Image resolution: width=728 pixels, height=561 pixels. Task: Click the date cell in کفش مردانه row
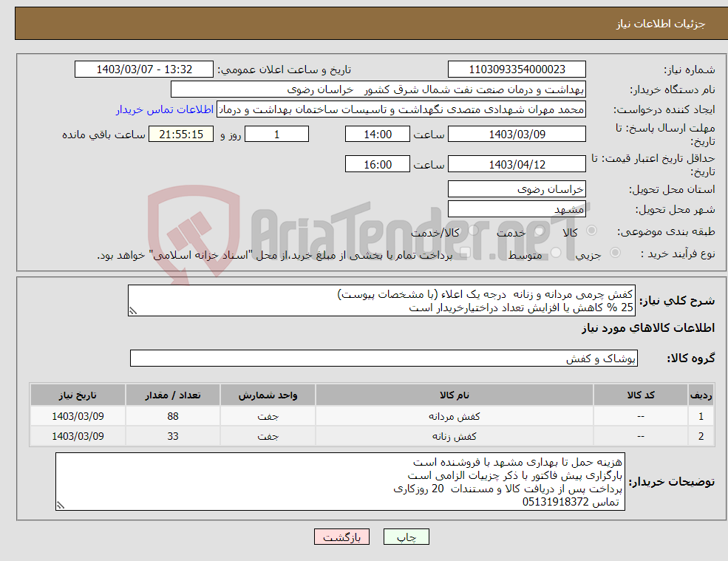[78, 416]
